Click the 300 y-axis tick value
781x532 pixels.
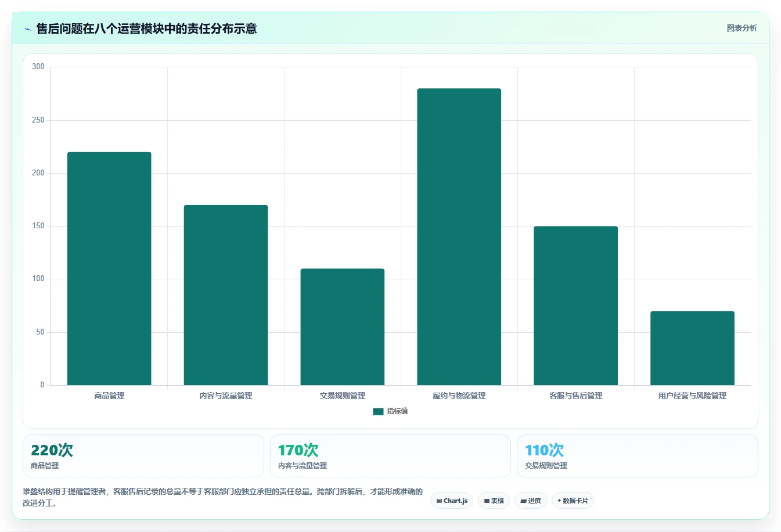(x=38, y=67)
